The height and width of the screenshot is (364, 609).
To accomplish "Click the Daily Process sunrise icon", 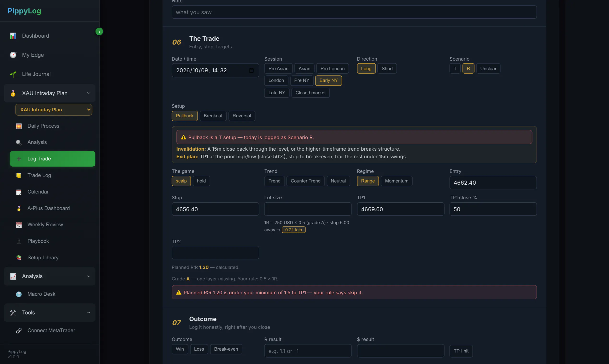I will (x=19, y=126).
